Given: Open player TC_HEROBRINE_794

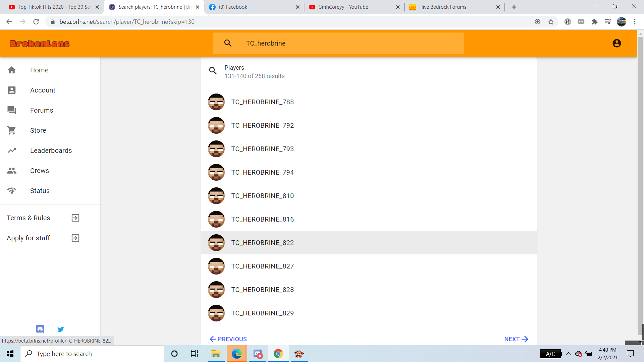Looking at the screenshot, I should coord(369,172).
